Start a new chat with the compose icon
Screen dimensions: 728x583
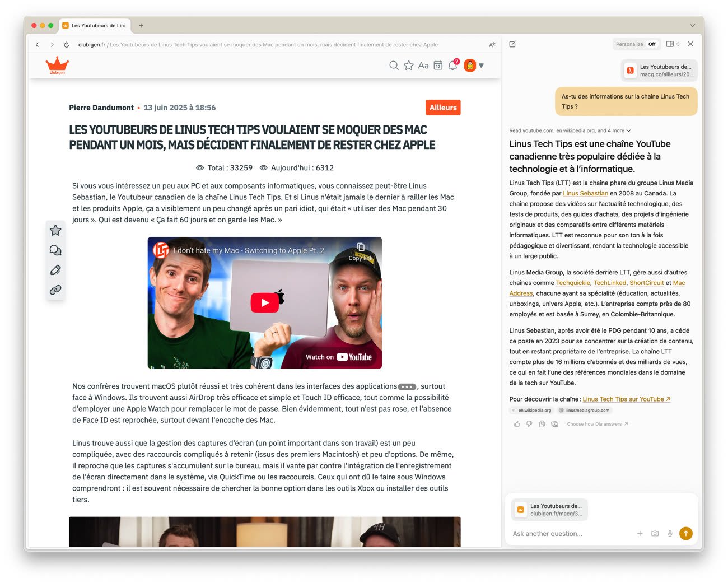(x=512, y=44)
